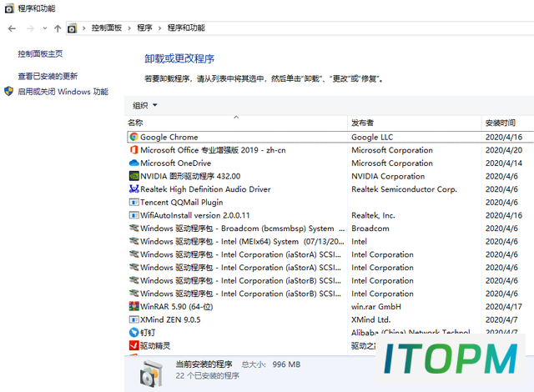Click the Intel MEIx64 driver package icon
This screenshot has height=392, width=534.
pyautogui.click(x=133, y=241)
